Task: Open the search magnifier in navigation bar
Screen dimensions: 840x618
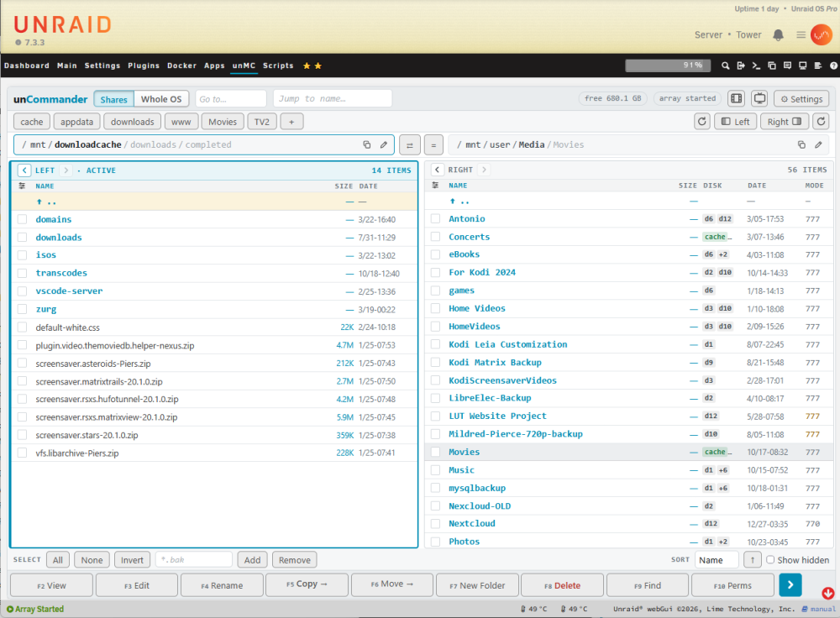Action: pos(726,65)
